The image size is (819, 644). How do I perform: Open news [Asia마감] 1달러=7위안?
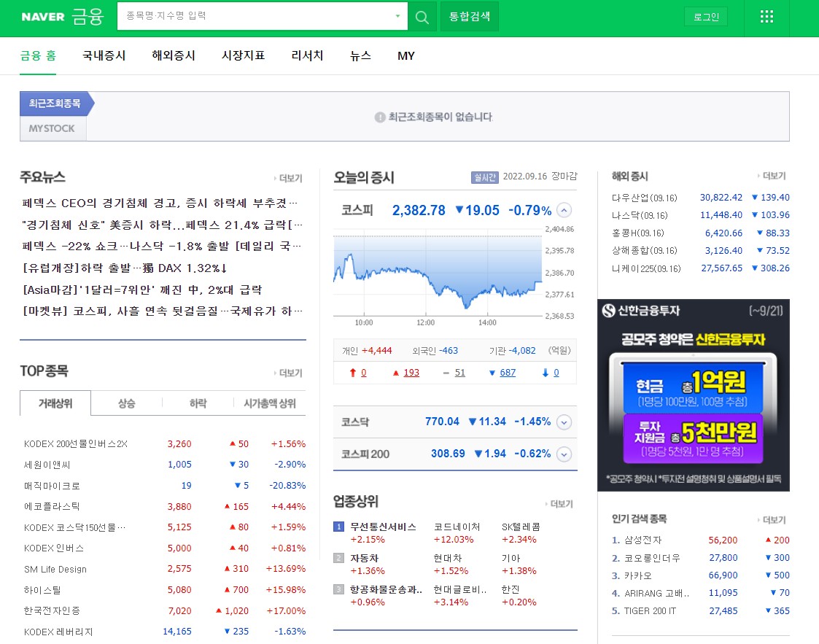(141, 290)
